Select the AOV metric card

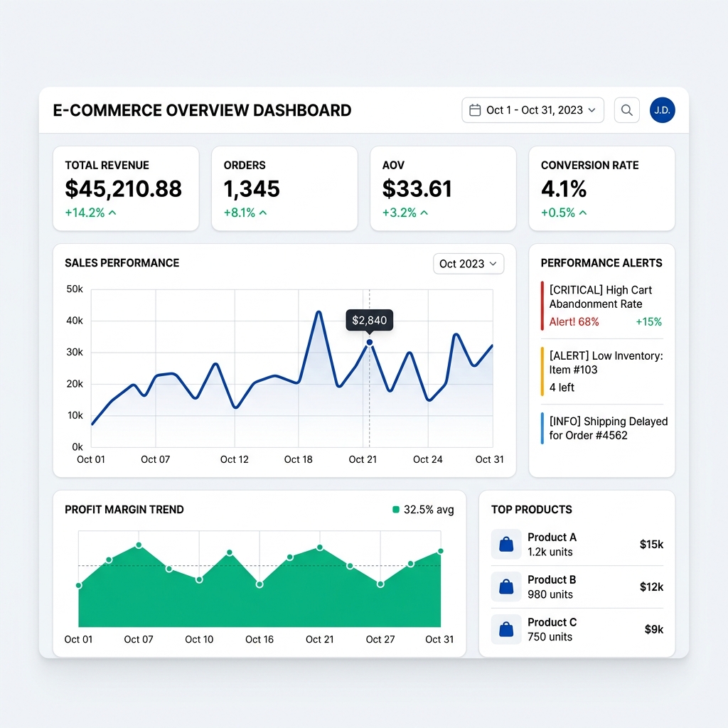(443, 188)
